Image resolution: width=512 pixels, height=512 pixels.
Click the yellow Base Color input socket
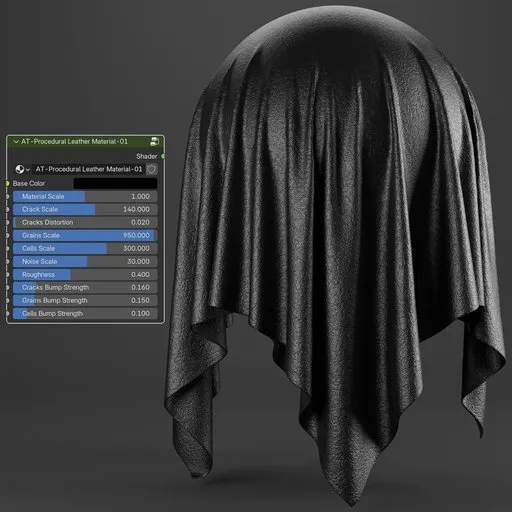pyautogui.click(x=7, y=183)
